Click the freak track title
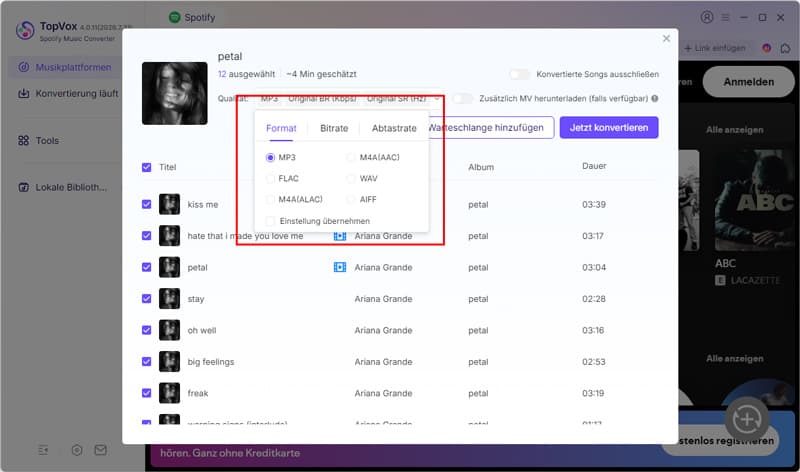Viewport: 800px width, 472px height. coord(197,393)
